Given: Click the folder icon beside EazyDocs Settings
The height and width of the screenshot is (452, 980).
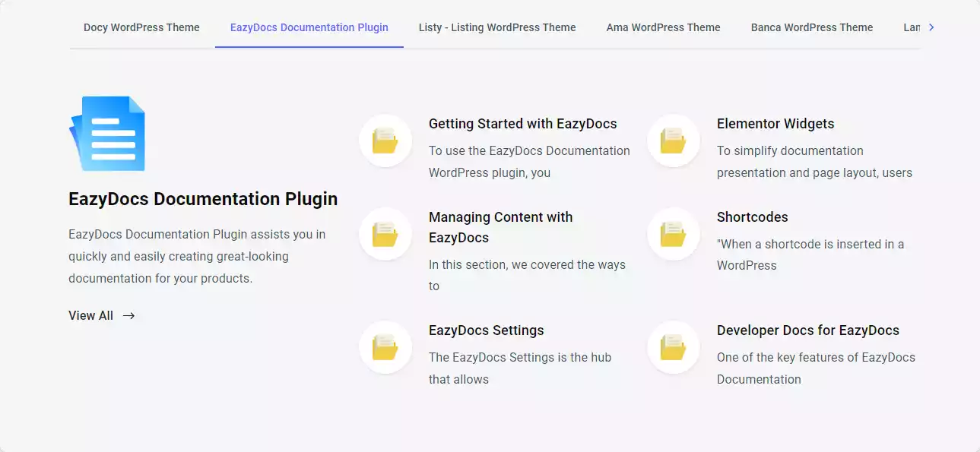Looking at the screenshot, I should click(385, 347).
